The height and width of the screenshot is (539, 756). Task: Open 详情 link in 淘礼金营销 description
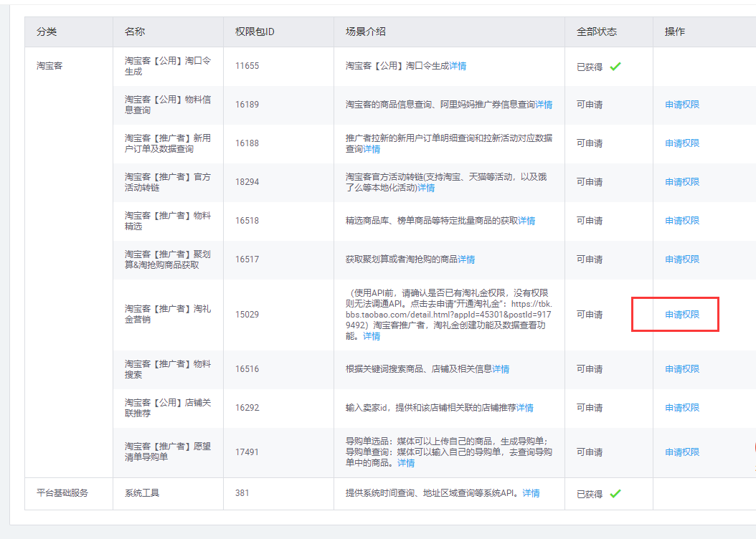tap(372, 336)
